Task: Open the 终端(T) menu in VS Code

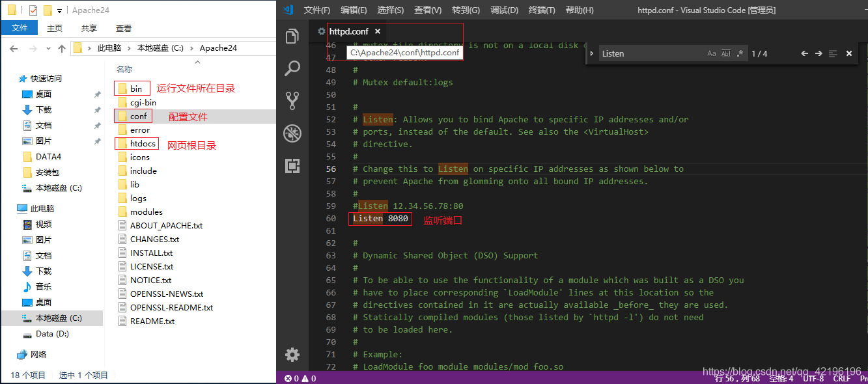Action: (x=542, y=10)
